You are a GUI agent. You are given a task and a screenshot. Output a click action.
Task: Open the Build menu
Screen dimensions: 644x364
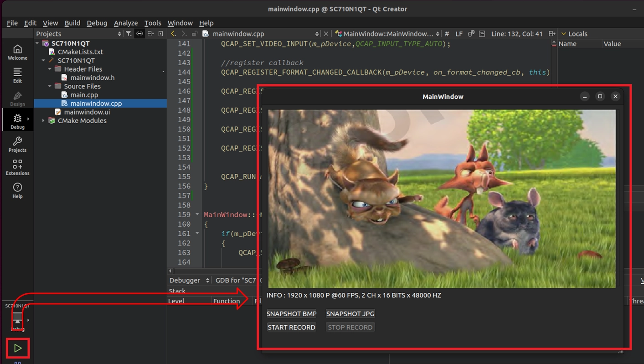pos(72,23)
